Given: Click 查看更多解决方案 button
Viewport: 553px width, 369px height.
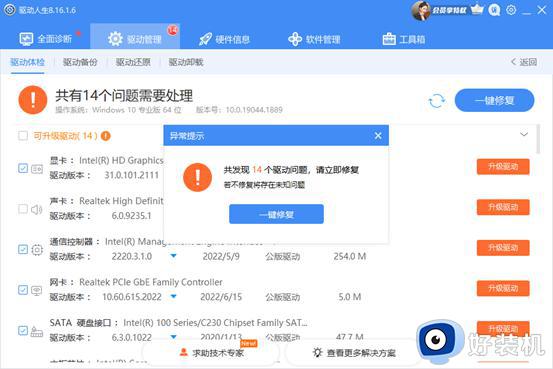Looking at the screenshot, I should coord(354,352).
